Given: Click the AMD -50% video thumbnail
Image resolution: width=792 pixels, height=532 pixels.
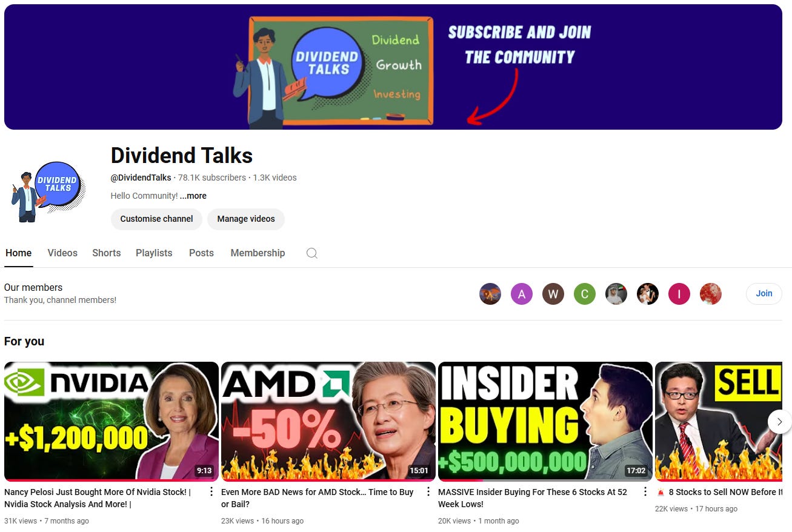Looking at the screenshot, I should click(328, 421).
